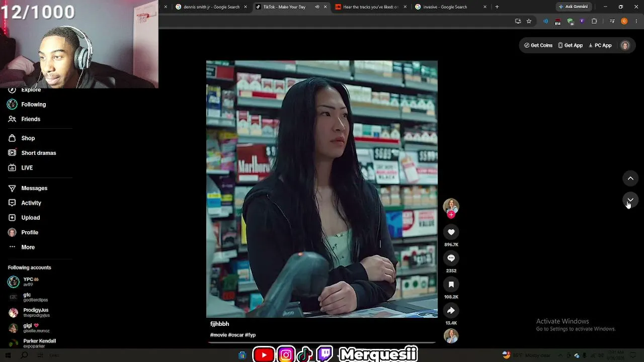Viewport: 644px width, 362px height.
Task: Open the Mostly clear weather widget
Action: (526, 355)
